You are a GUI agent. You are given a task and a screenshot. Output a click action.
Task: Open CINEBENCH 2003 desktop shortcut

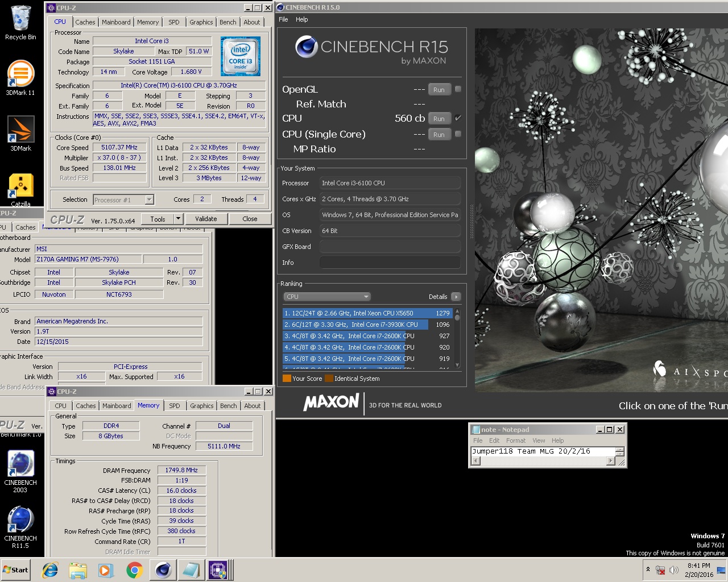pos(20,471)
